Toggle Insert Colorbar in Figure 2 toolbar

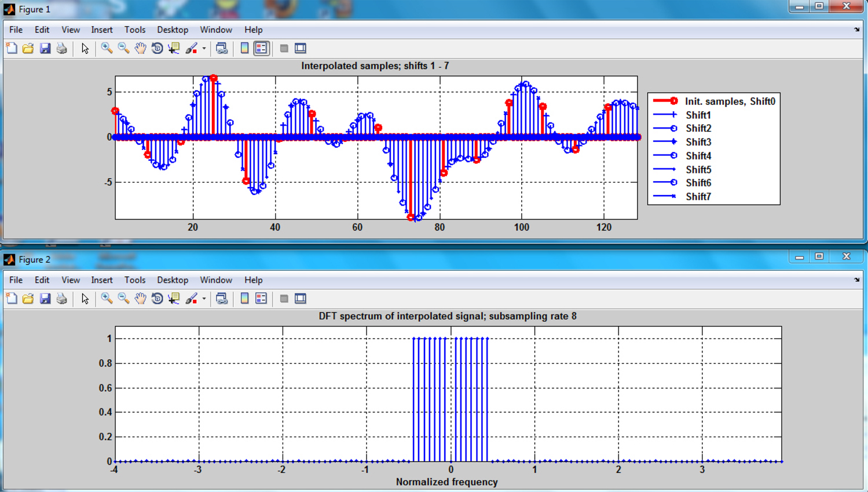[x=244, y=299]
